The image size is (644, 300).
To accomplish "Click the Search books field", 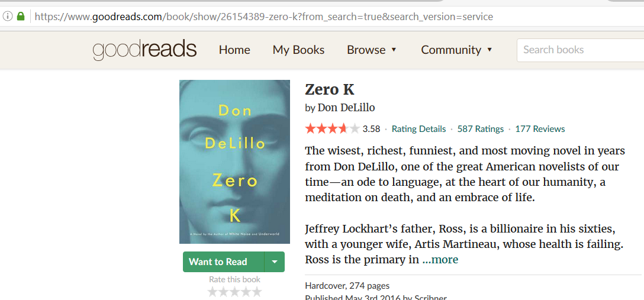I will click(580, 50).
